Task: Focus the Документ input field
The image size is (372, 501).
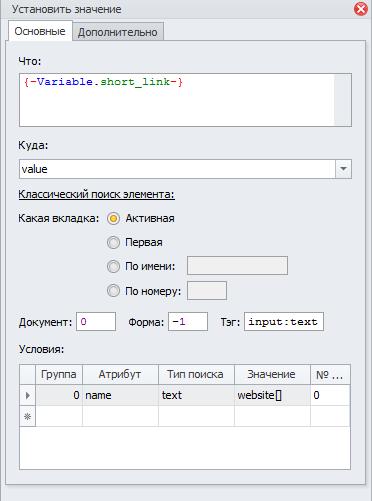Action: tap(96, 322)
